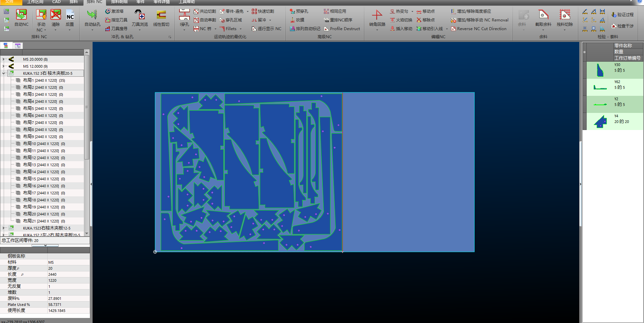
Task: Switch to the layout tree view tab
Action: click(6, 46)
